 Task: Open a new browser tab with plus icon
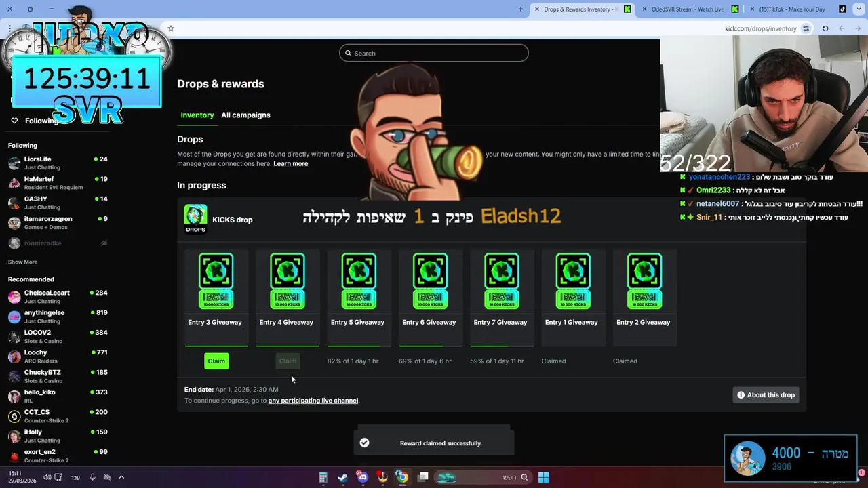(x=521, y=9)
